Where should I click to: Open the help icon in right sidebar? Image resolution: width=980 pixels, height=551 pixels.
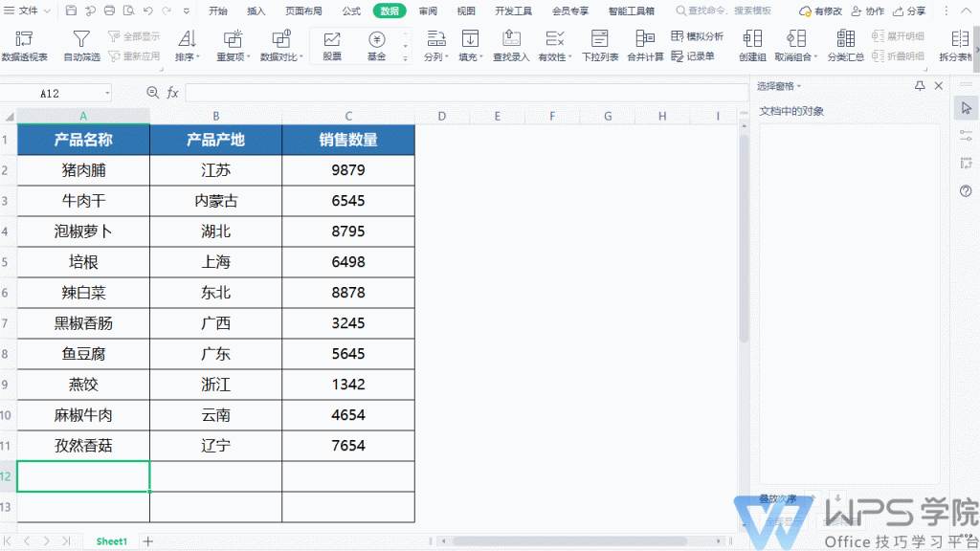click(x=966, y=191)
